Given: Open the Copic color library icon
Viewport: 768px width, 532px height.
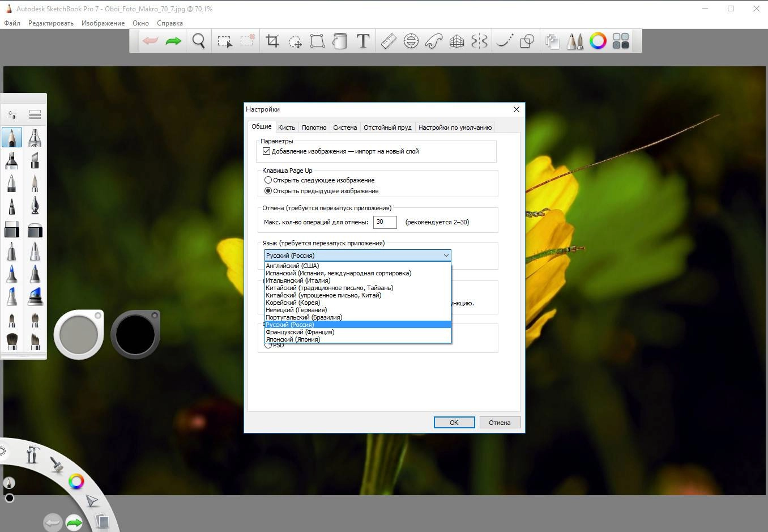Looking at the screenshot, I should tap(621, 41).
